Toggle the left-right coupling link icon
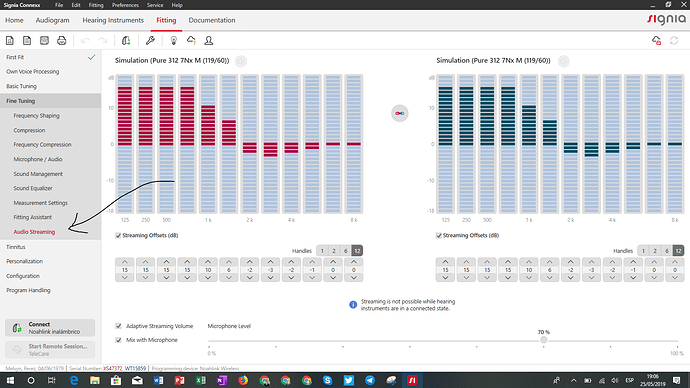The width and height of the screenshot is (690, 388). point(400,113)
